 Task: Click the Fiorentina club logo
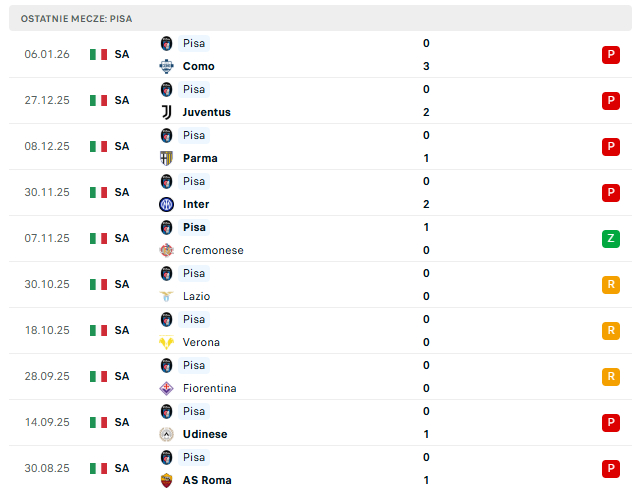[x=167, y=388]
